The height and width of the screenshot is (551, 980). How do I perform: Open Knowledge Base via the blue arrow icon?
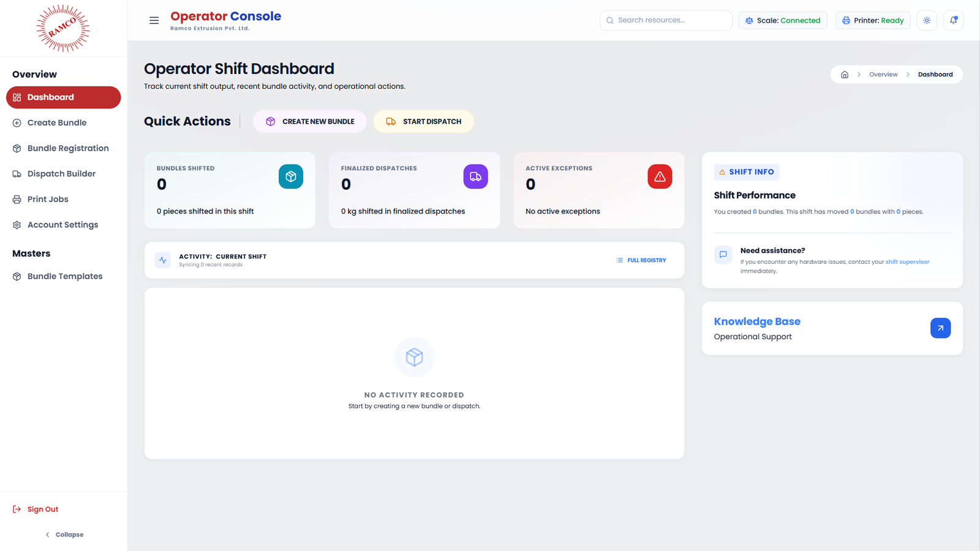coord(940,328)
